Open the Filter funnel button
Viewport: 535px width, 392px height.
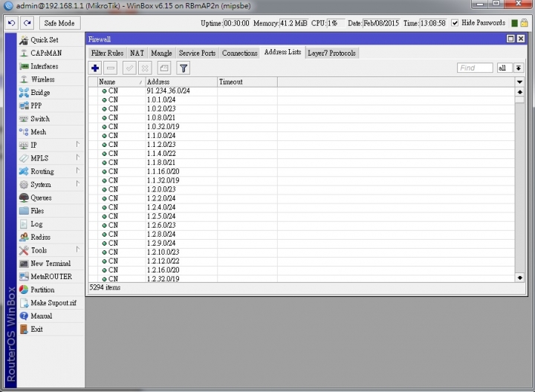pos(184,68)
